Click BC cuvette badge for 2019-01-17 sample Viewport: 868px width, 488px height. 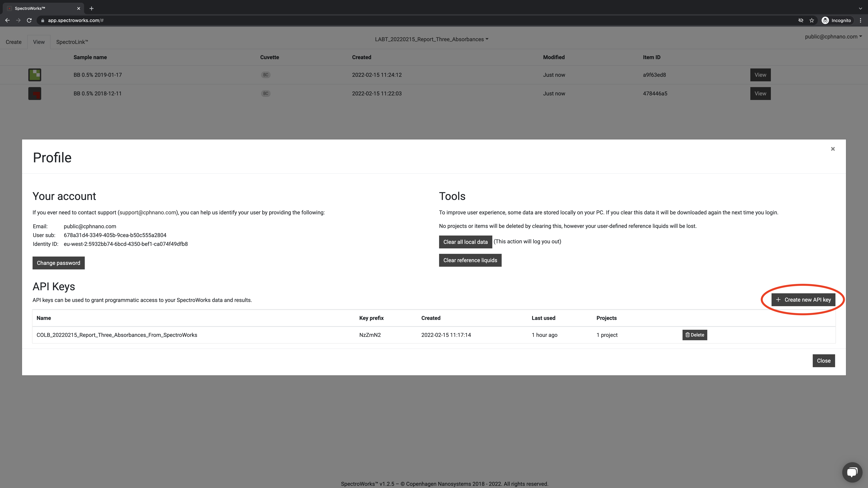coord(265,75)
